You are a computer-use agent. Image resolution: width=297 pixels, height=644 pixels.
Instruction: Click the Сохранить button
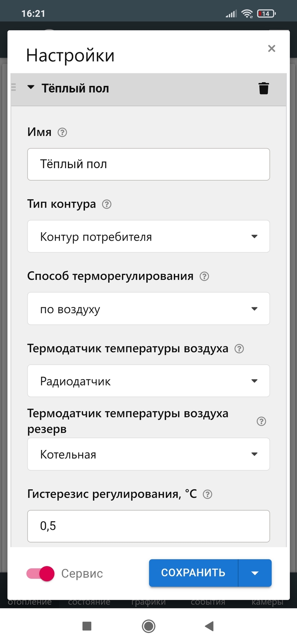tap(193, 573)
